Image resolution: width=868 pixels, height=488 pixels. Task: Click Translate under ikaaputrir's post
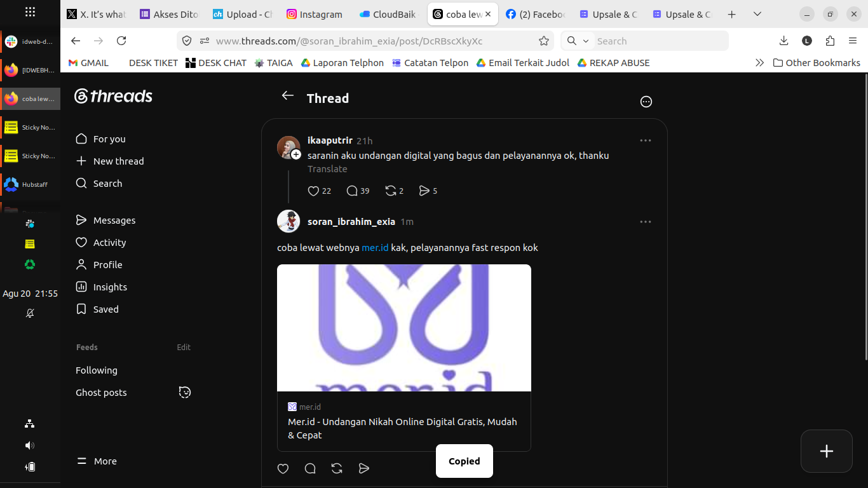click(327, 169)
